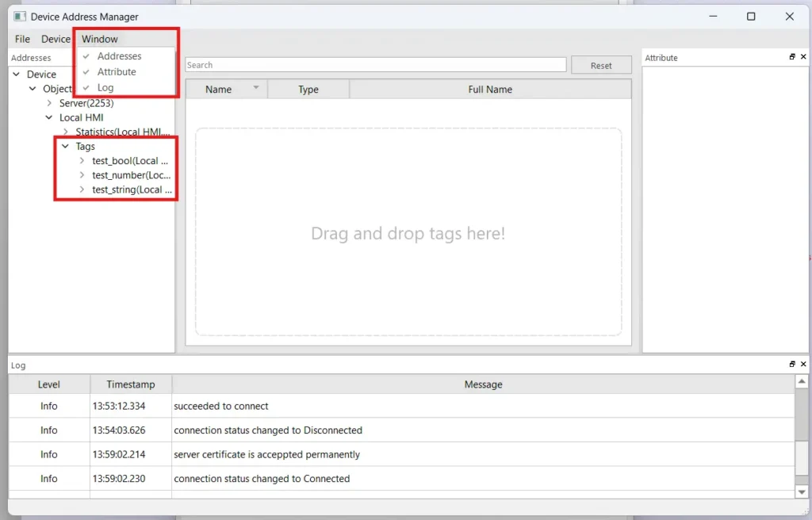This screenshot has width=812, height=520.
Task: Open the Device menu
Action: (x=56, y=38)
